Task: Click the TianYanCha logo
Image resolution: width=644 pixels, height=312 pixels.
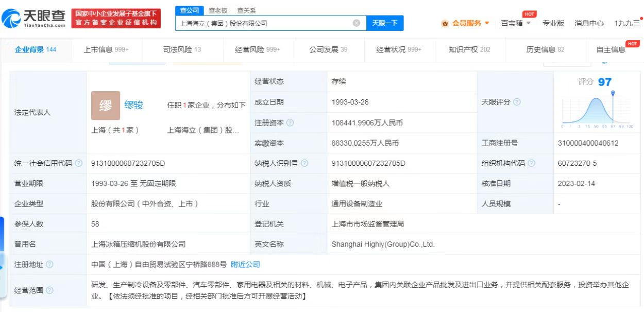Action: (x=34, y=18)
